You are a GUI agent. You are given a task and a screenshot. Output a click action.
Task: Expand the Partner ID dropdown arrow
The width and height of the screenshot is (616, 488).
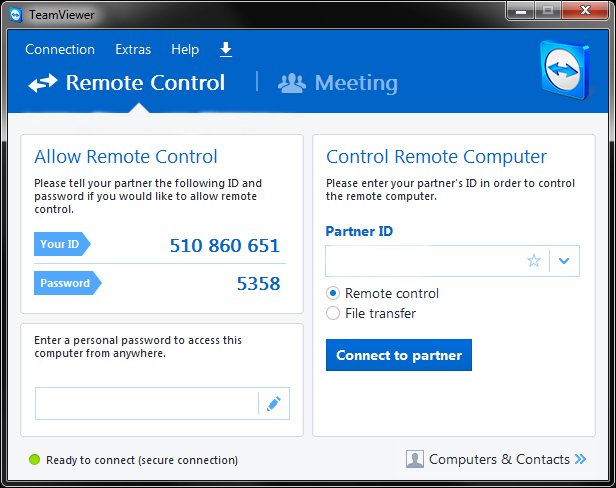point(564,261)
